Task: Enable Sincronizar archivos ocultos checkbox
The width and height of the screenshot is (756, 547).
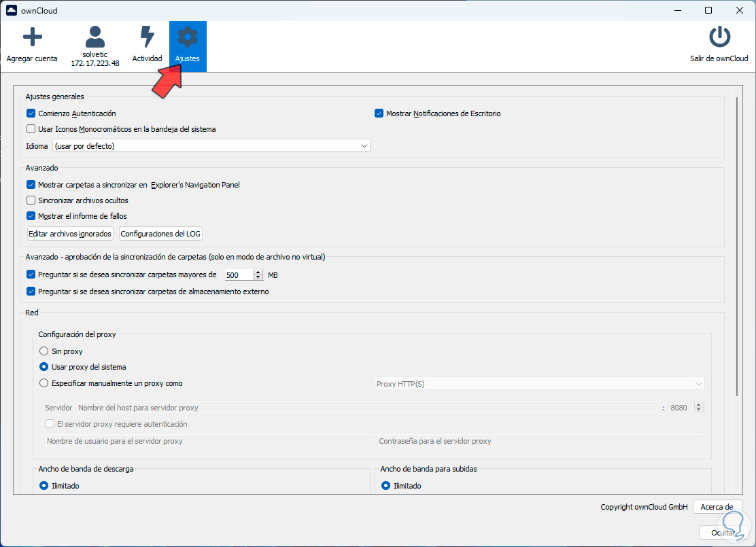Action: [31, 200]
